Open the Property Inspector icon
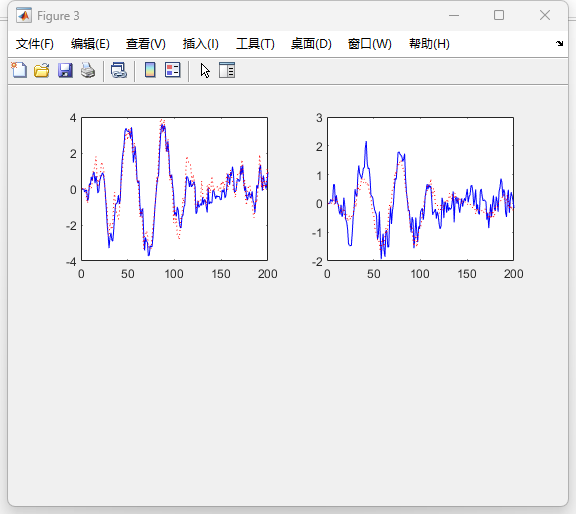Screen dimensions: 576x514 [227, 70]
